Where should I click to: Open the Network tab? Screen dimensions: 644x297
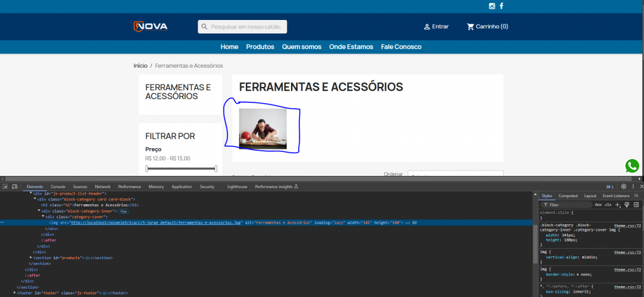[x=102, y=186]
